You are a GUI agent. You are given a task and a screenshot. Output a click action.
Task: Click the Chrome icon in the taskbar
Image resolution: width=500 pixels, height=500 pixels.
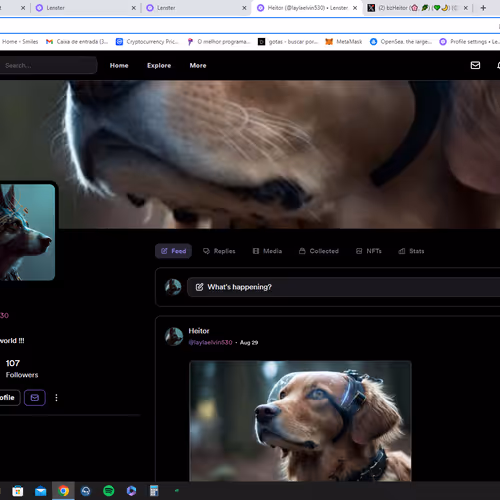tap(63, 491)
